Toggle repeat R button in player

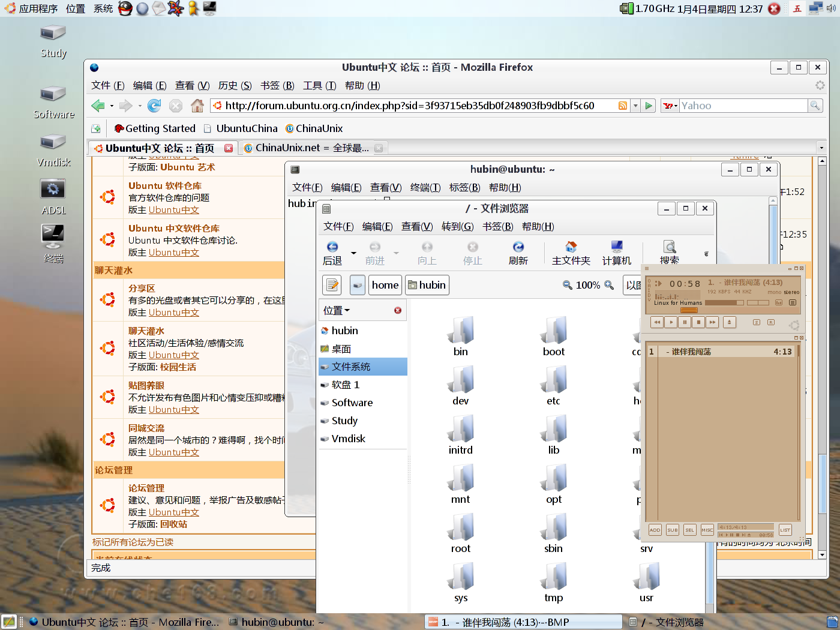tap(771, 322)
